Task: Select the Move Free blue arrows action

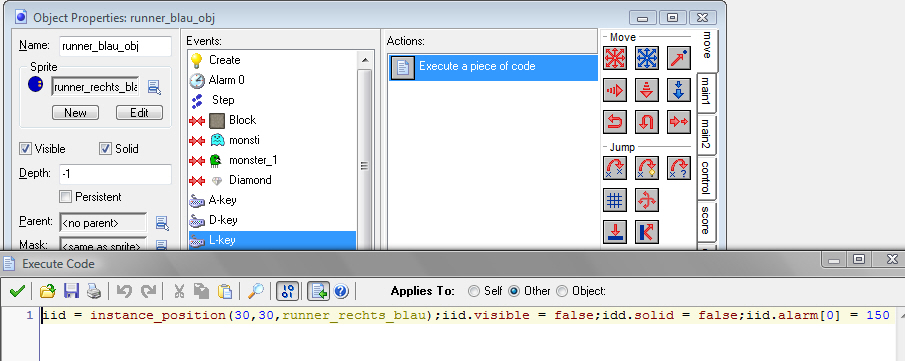Action: coord(647,58)
